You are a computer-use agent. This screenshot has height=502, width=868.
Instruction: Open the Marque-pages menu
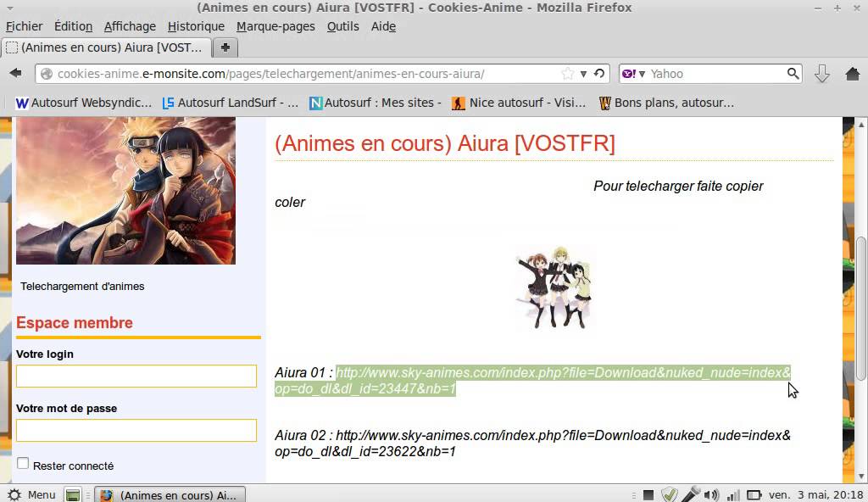(275, 26)
